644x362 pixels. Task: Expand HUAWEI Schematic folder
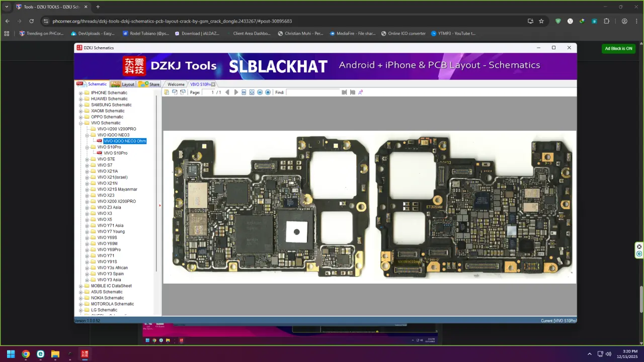(x=80, y=99)
